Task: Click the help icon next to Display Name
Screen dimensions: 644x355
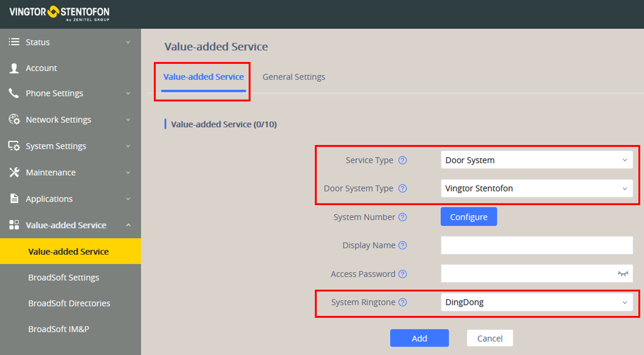Action: [402, 245]
